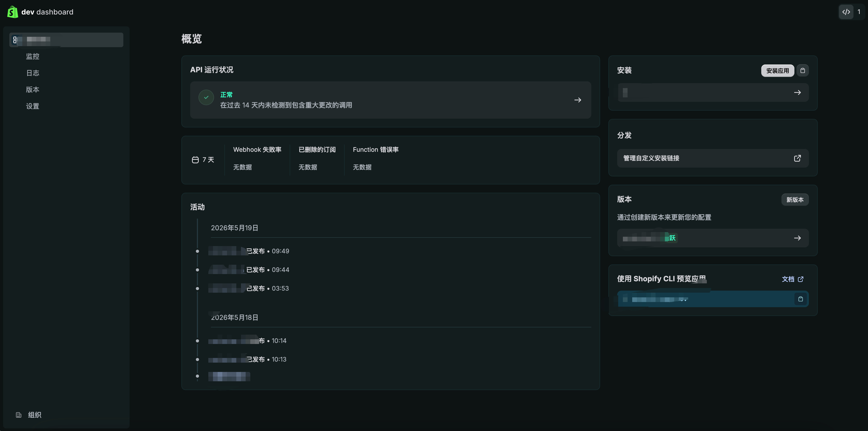Click the number 1 beside code icon

coord(859,12)
